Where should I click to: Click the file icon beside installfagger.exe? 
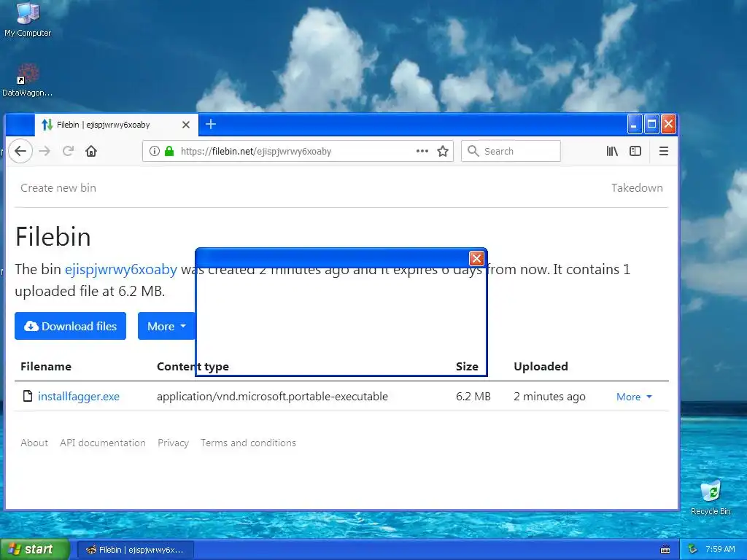click(28, 396)
